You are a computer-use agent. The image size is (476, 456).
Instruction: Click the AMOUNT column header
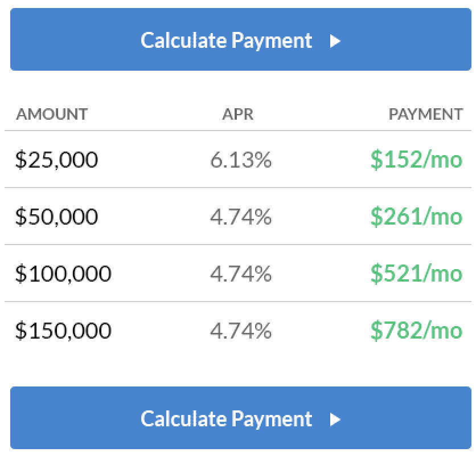point(52,114)
